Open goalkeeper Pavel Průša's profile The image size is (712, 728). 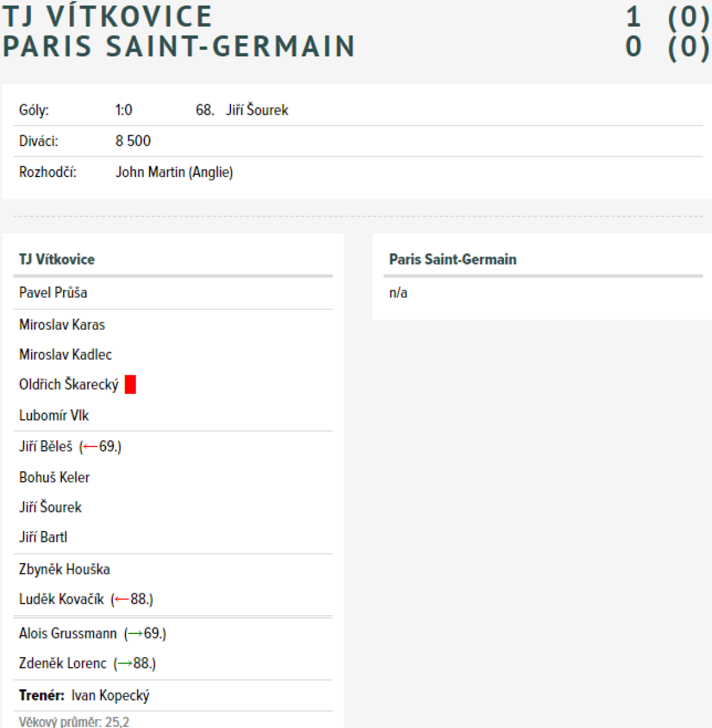(53, 293)
